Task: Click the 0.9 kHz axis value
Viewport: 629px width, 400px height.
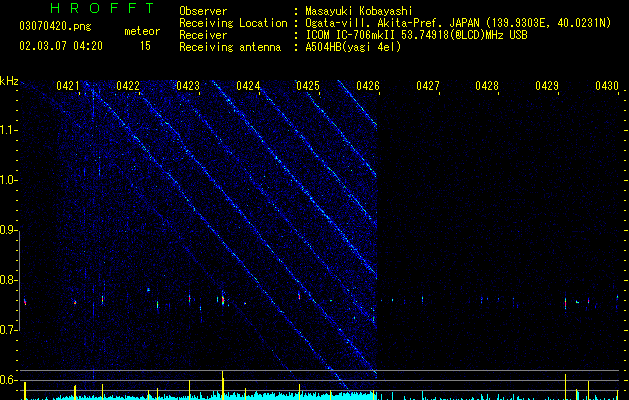Action: [x=8, y=230]
